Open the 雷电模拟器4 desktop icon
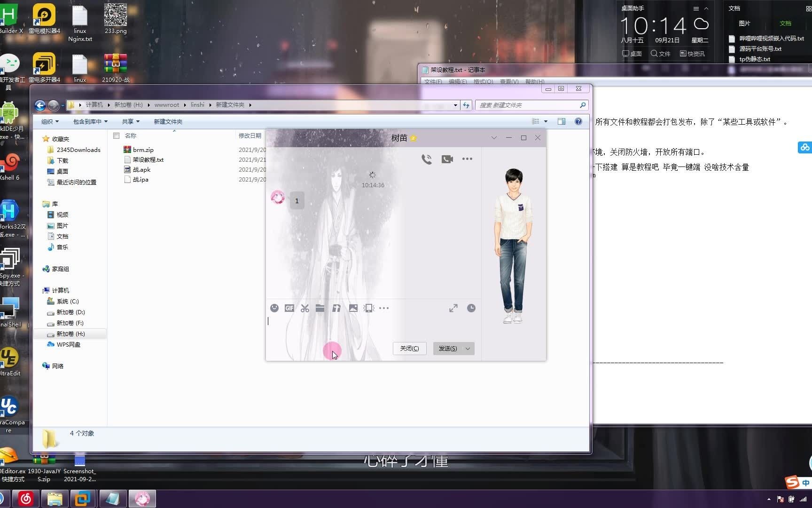The image size is (812, 508). [x=44, y=19]
